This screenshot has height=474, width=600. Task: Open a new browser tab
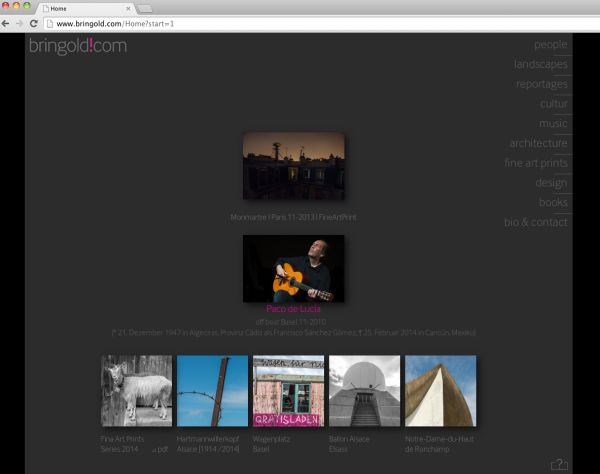point(145,8)
